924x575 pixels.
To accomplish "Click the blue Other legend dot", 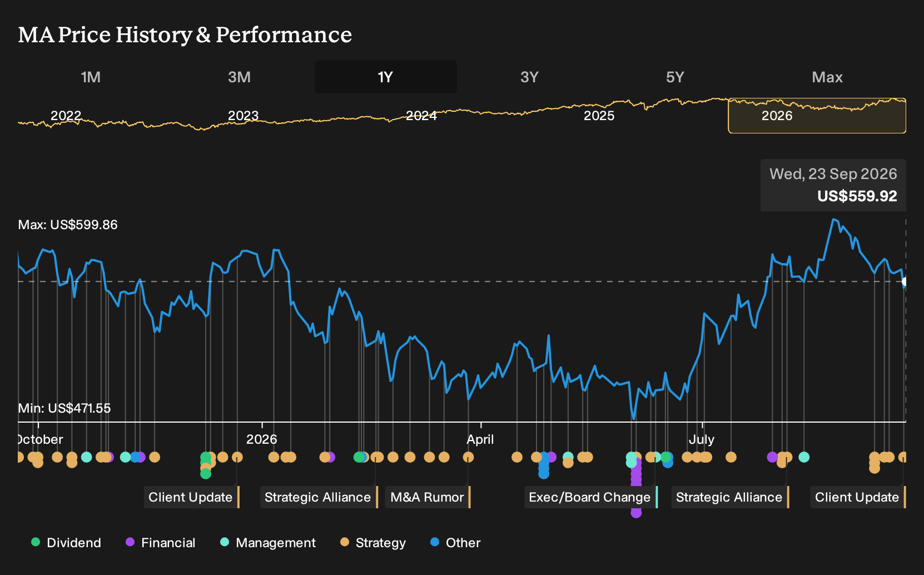I will point(435,542).
